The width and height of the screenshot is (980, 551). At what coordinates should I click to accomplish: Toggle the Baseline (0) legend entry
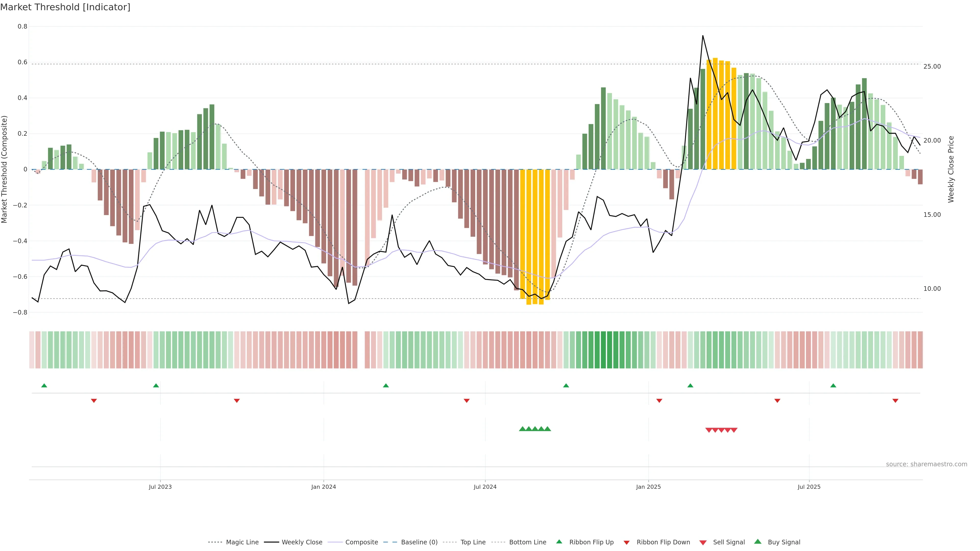click(419, 542)
